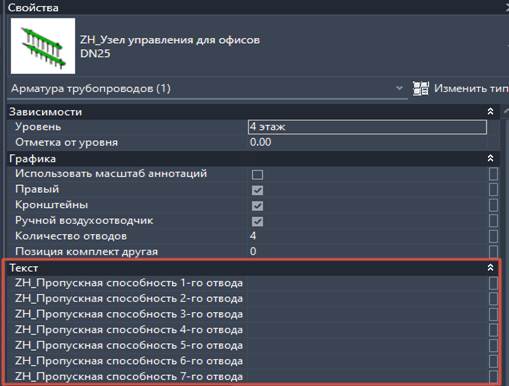This screenshot has height=386, width=509.
Task: Click the Уровень field with 4 этаж
Action: (367, 127)
